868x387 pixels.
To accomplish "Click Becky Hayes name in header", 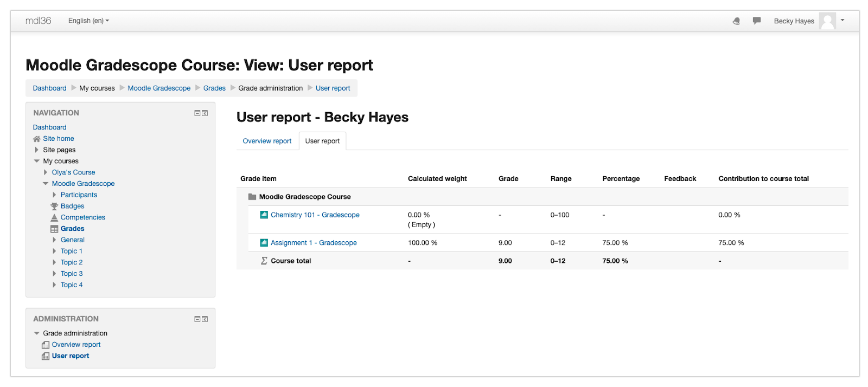I will point(794,21).
